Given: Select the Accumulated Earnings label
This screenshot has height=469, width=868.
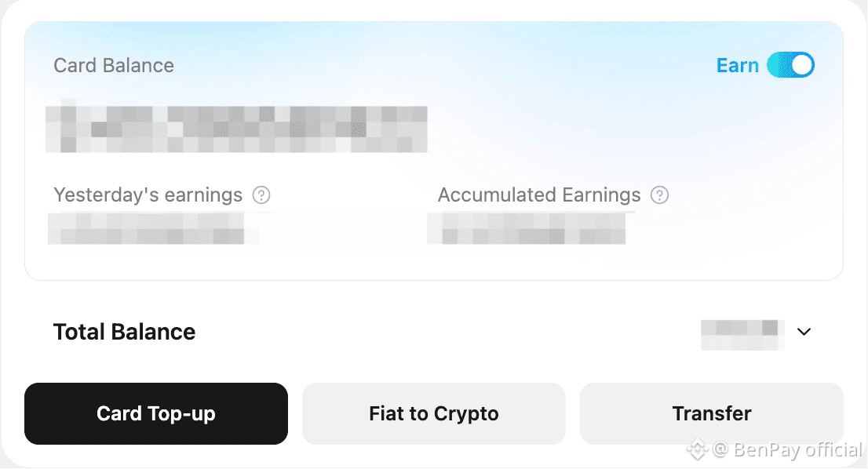Looking at the screenshot, I should [539, 195].
